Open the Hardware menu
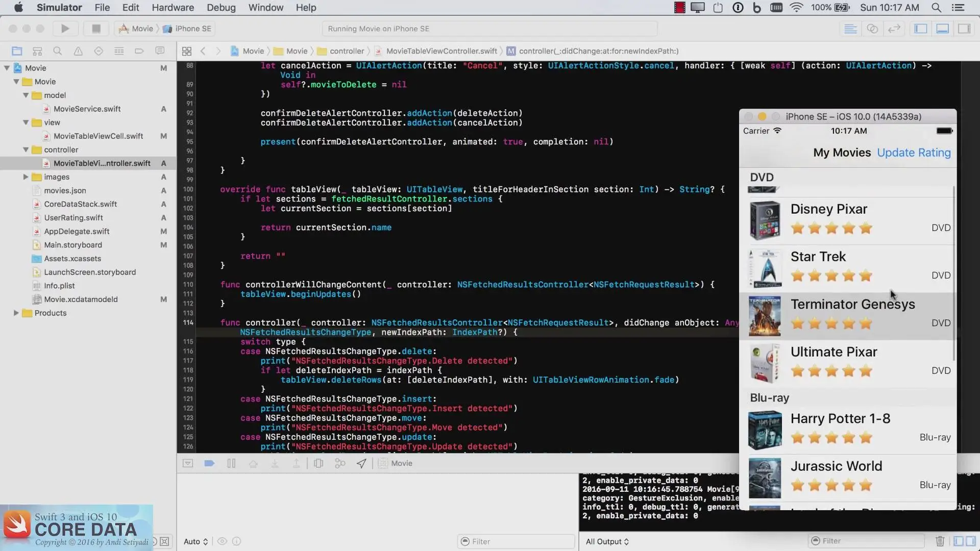Image resolution: width=980 pixels, height=551 pixels. tap(173, 8)
